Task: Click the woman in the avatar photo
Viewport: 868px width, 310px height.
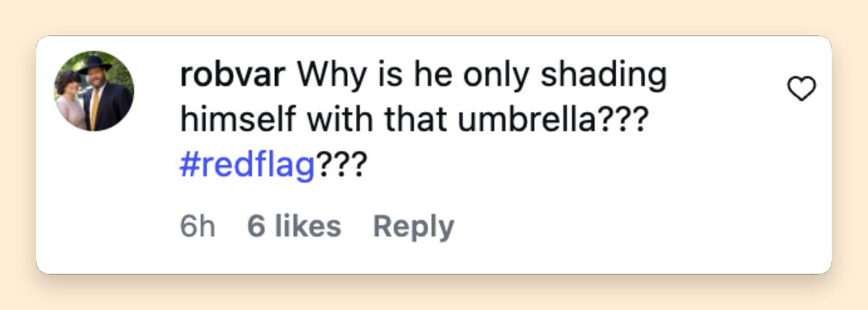Action: (x=70, y=100)
